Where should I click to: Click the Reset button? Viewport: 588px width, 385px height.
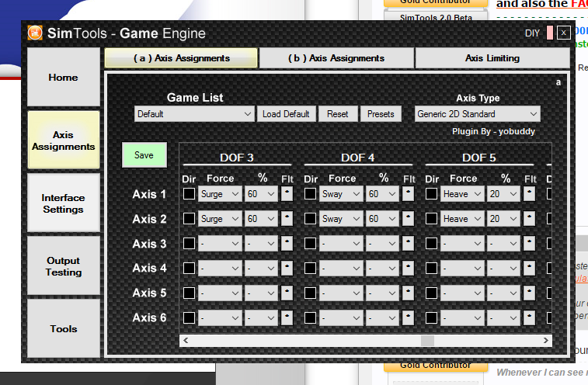click(x=338, y=114)
